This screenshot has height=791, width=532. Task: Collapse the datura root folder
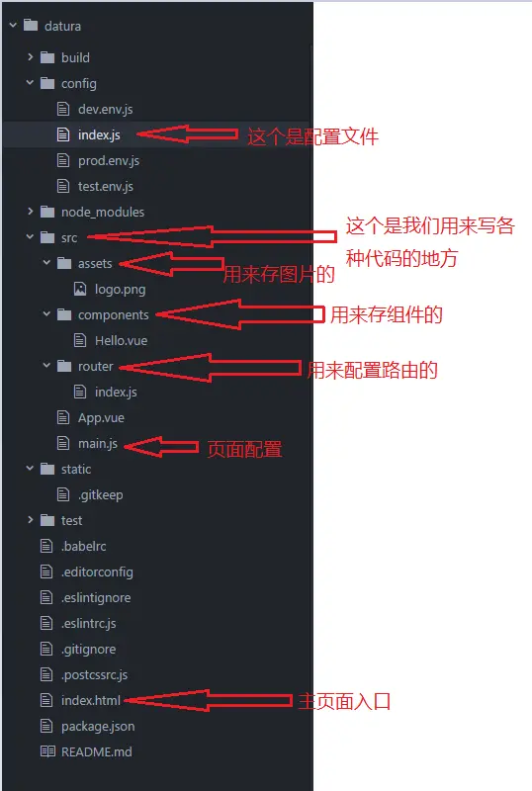(14, 25)
